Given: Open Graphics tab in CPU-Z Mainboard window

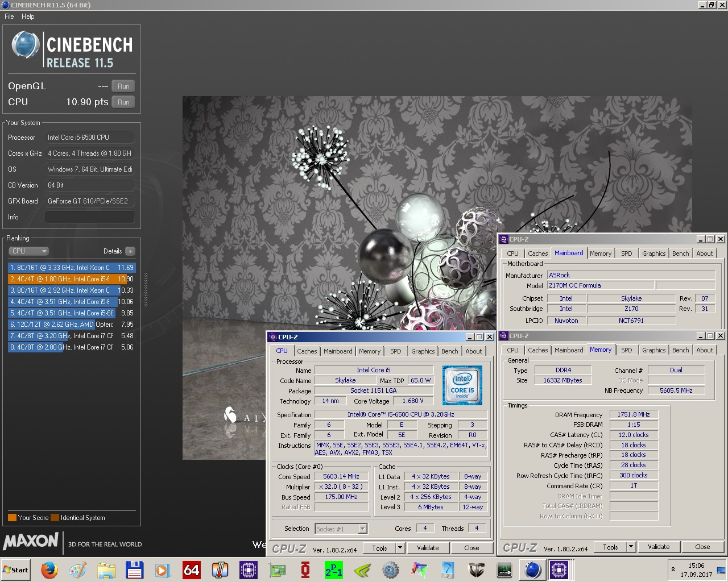Looking at the screenshot, I should coord(653,253).
